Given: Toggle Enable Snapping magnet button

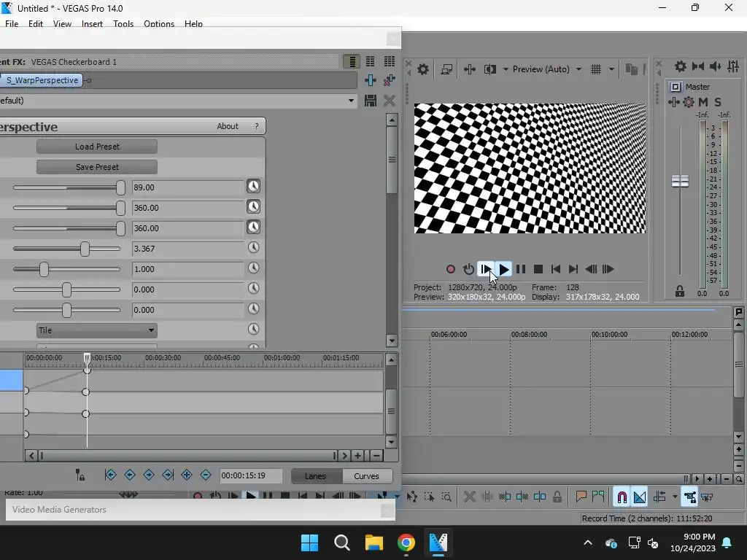Looking at the screenshot, I should click(622, 497).
